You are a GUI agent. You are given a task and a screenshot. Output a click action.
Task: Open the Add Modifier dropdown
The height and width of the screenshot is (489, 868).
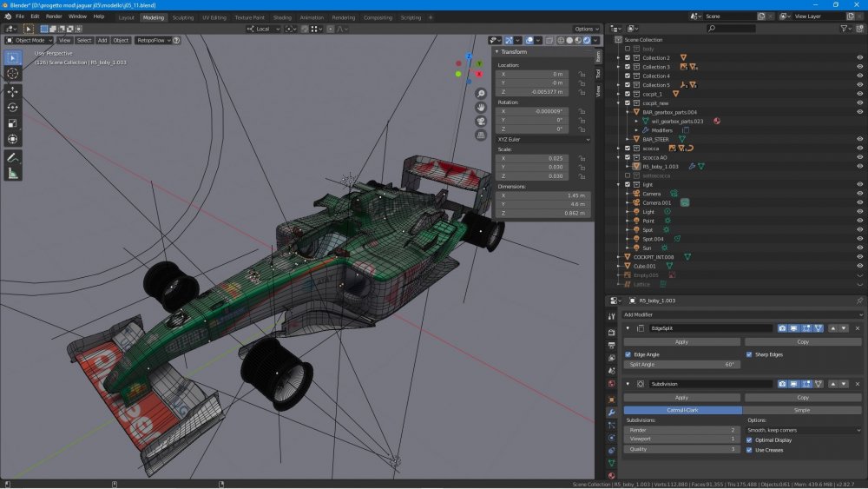click(742, 314)
